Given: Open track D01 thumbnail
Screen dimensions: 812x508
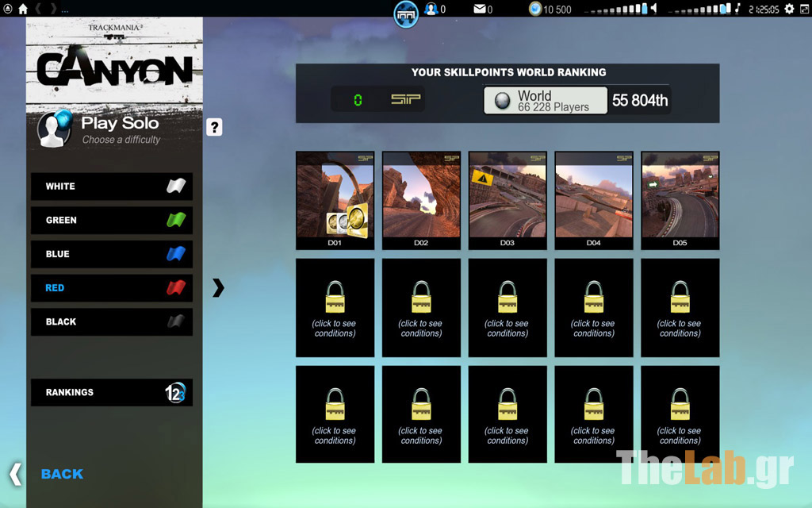Looking at the screenshot, I should click(x=335, y=201).
